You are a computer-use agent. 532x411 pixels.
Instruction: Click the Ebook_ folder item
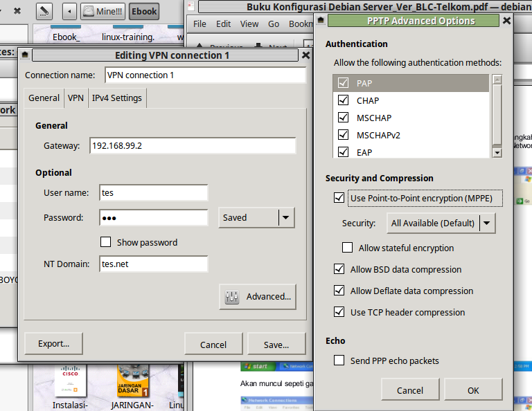tap(66, 34)
